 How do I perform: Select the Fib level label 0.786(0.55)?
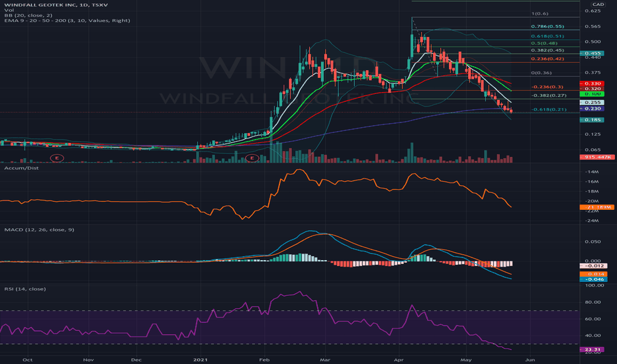tap(547, 26)
